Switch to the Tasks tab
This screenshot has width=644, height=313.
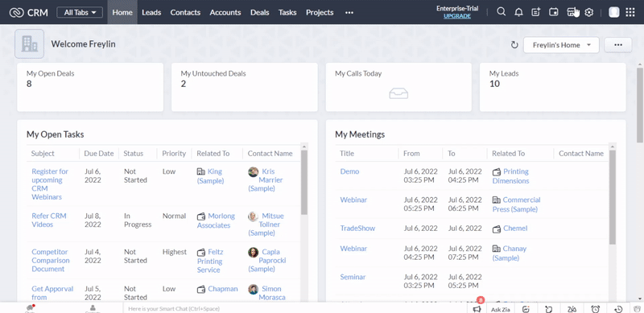(287, 12)
